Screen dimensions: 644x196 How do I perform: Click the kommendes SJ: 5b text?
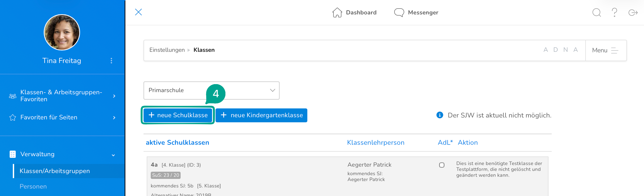172,186
